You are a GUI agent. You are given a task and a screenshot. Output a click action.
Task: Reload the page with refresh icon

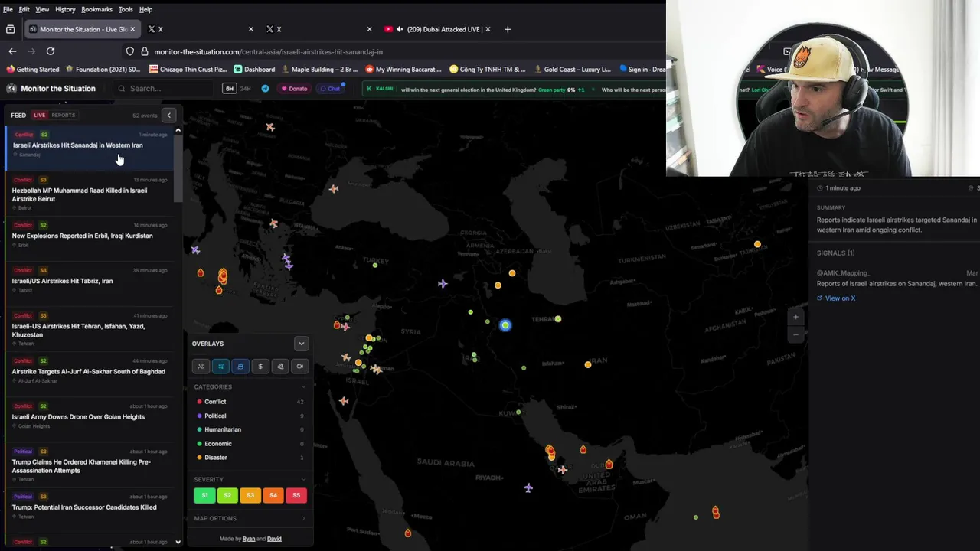pyautogui.click(x=51, y=51)
